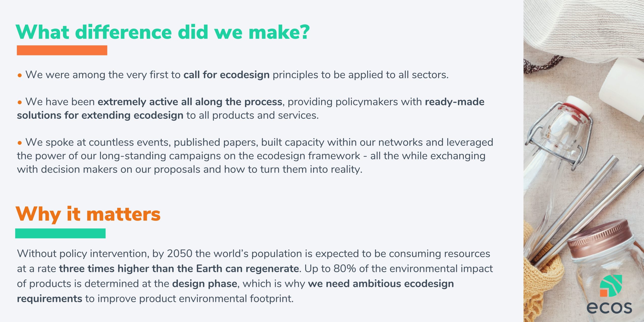Click the second orange bullet point

tap(20, 102)
